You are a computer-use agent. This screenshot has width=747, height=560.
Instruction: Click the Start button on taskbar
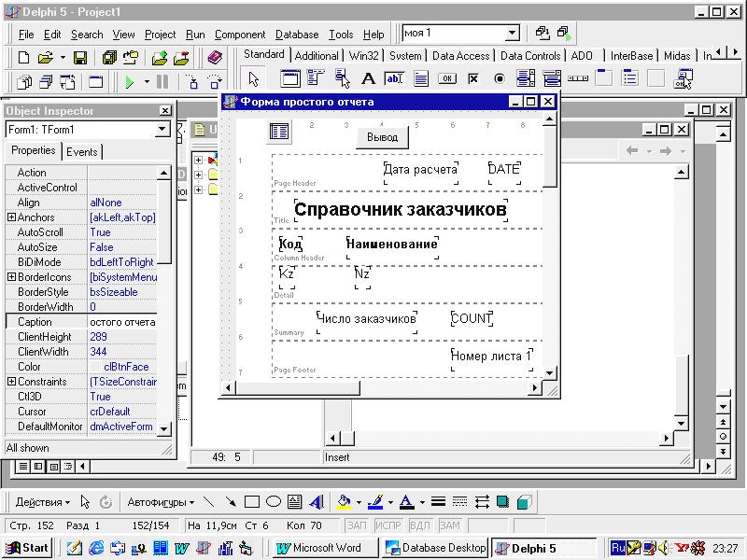27,548
